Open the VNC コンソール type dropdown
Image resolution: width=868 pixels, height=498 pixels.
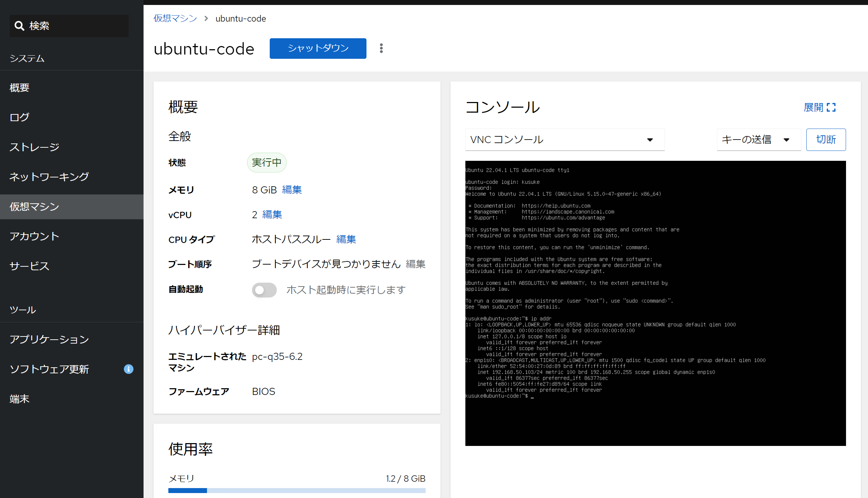(x=564, y=140)
